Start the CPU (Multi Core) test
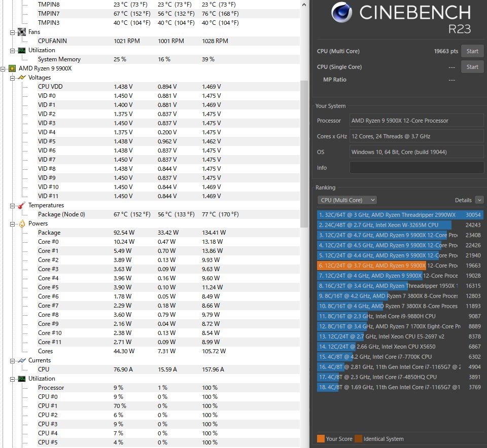Image resolution: width=487 pixels, height=448 pixels. 472,51
